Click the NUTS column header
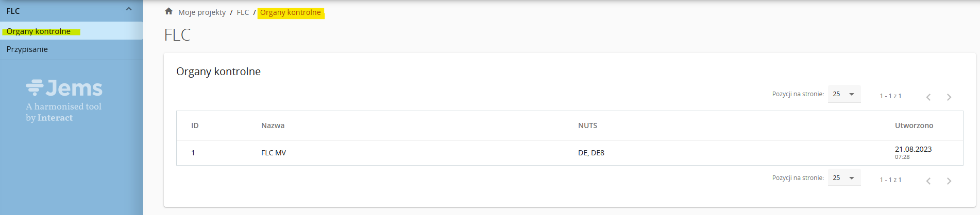 pos(587,126)
